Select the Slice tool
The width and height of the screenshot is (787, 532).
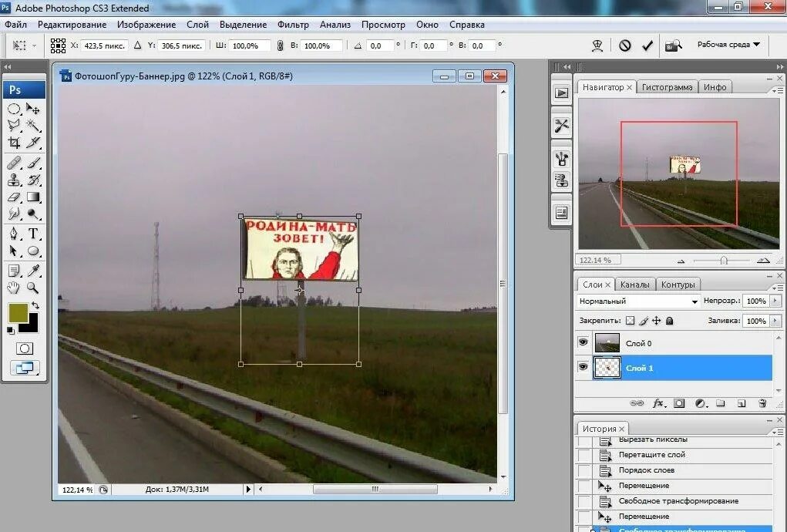pos(33,143)
